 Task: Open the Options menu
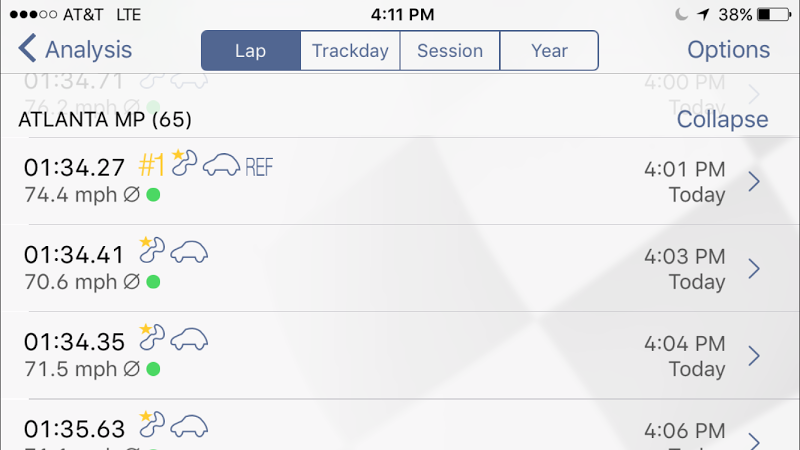[728, 50]
